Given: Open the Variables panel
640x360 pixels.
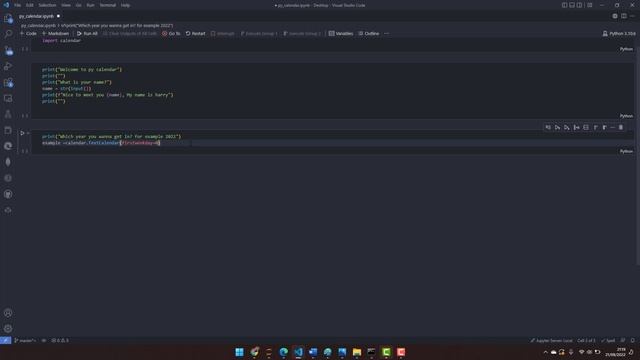Looking at the screenshot, I should (x=341, y=33).
